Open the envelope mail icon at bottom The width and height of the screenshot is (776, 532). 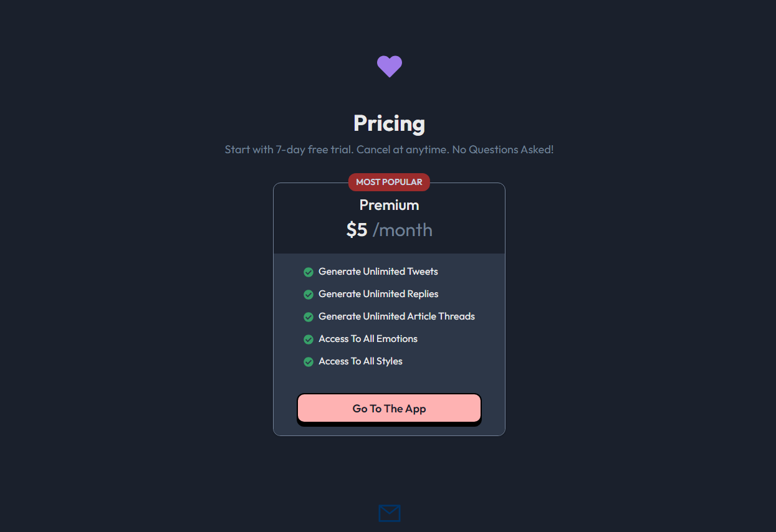pos(389,513)
